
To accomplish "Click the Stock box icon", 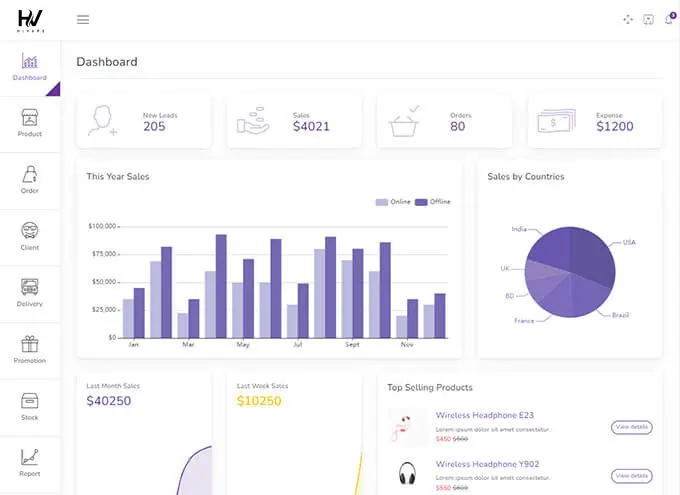I will pyautogui.click(x=29, y=401).
